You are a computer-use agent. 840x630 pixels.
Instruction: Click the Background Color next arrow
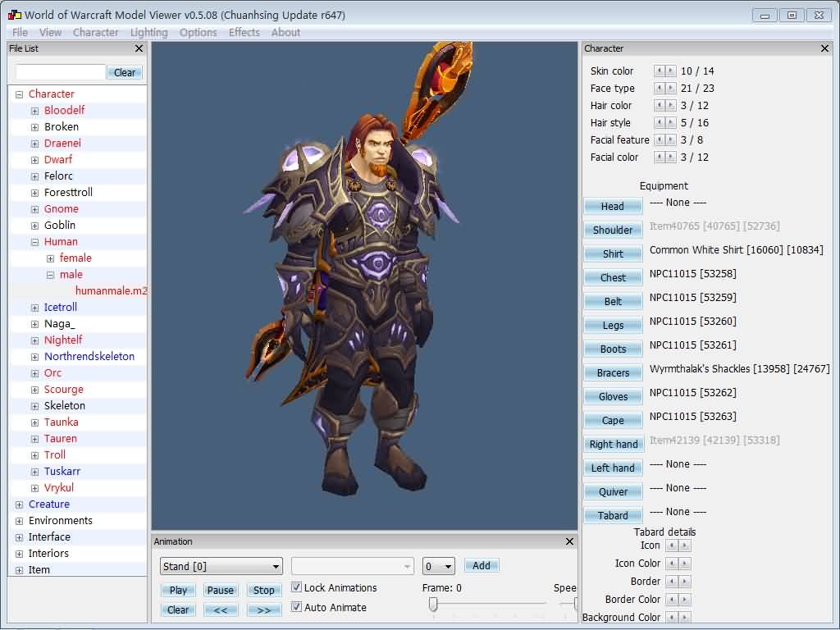pos(685,617)
